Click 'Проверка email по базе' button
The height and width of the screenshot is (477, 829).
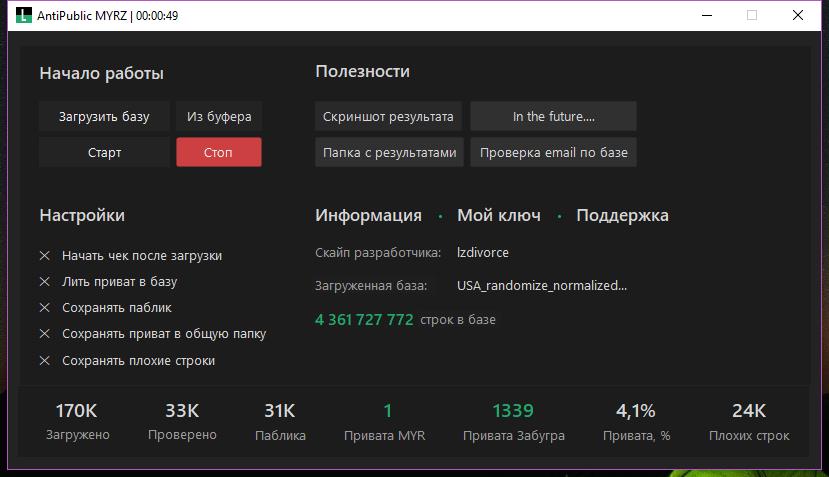(553, 152)
